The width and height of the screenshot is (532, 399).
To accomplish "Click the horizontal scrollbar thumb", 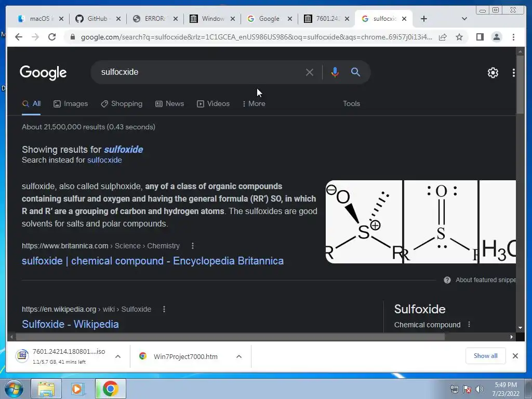I will pos(230,337).
